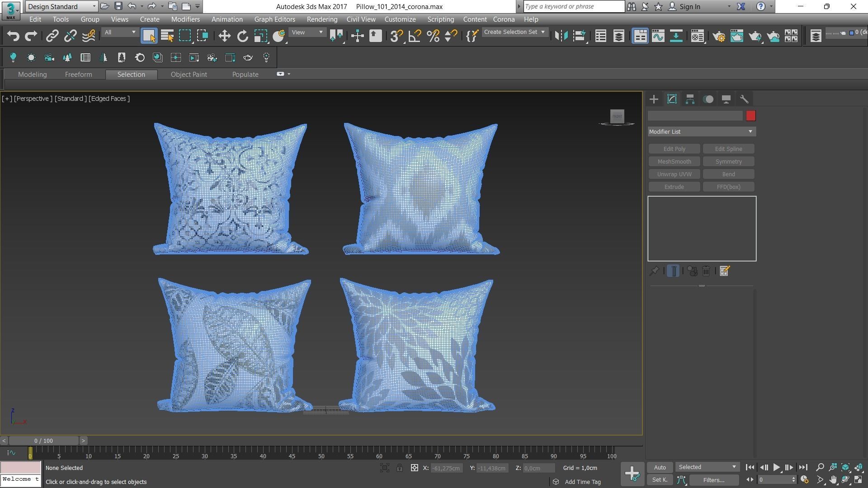Click the FFD(box) modifier button
Image resolution: width=868 pixels, height=488 pixels.
click(728, 187)
